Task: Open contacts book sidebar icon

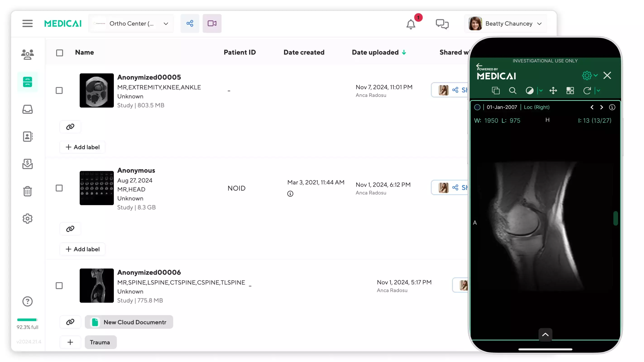Action: pyautogui.click(x=27, y=137)
